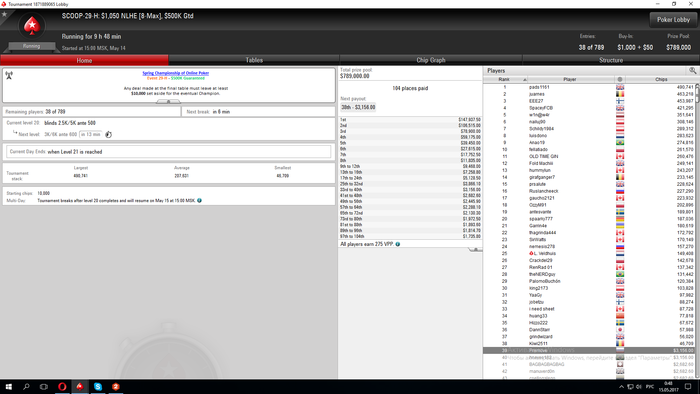
Task: Open Spring Championship of Online Poker link
Action: [175, 73]
